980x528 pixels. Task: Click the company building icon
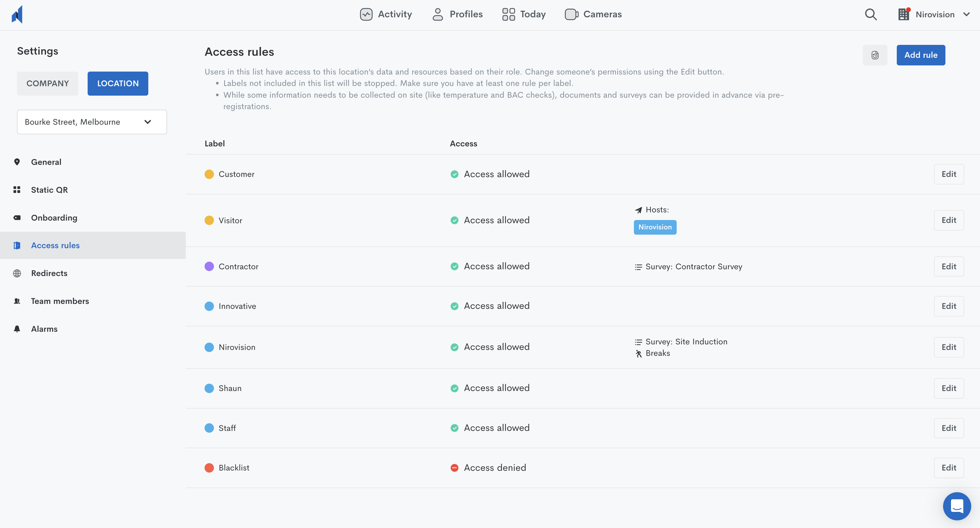(904, 14)
